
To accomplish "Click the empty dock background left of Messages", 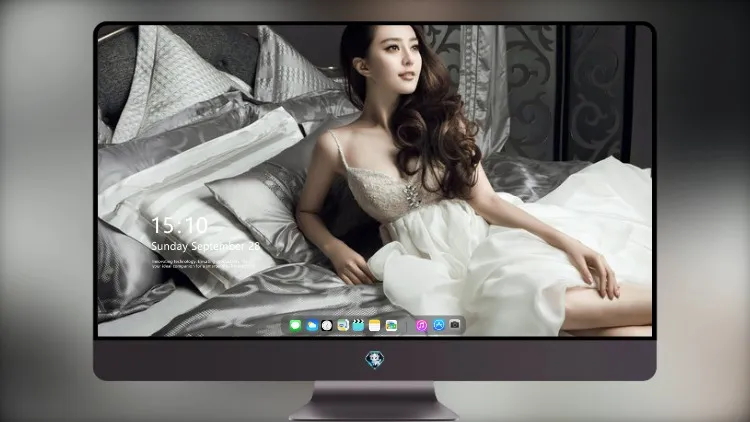I will [x=286, y=325].
